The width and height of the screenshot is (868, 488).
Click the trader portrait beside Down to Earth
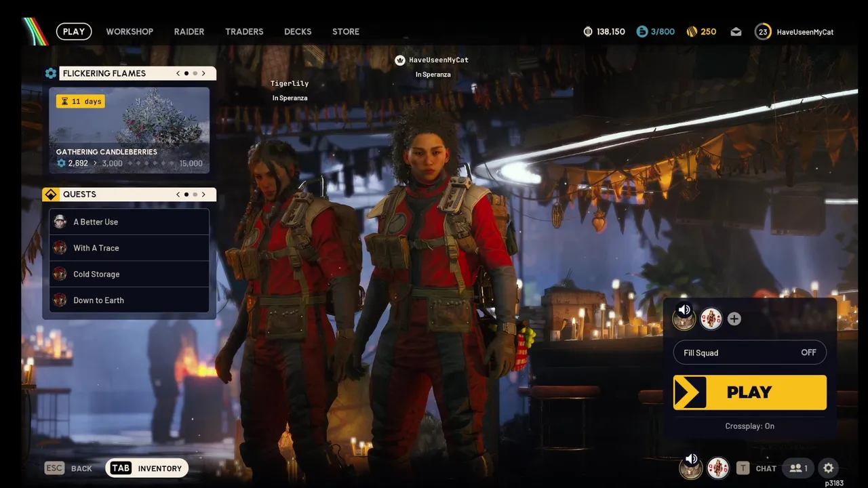[60, 300]
